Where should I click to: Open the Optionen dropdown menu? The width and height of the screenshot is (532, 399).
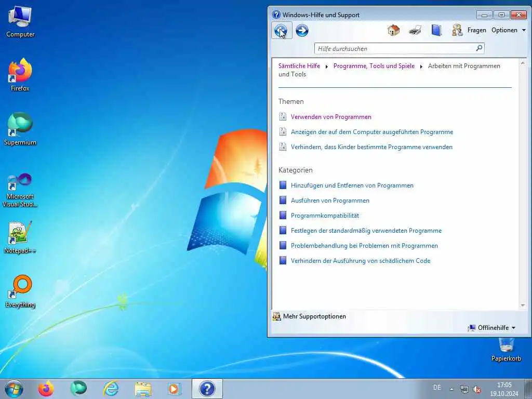point(509,30)
